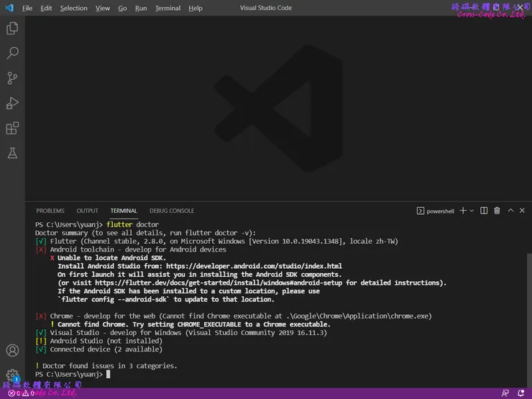Open the View menu
The image size is (532, 399).
(103, 8)
